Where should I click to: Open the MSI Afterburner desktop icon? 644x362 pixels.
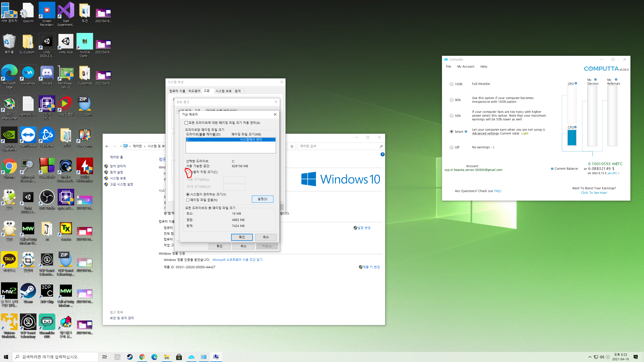(9, 108)
